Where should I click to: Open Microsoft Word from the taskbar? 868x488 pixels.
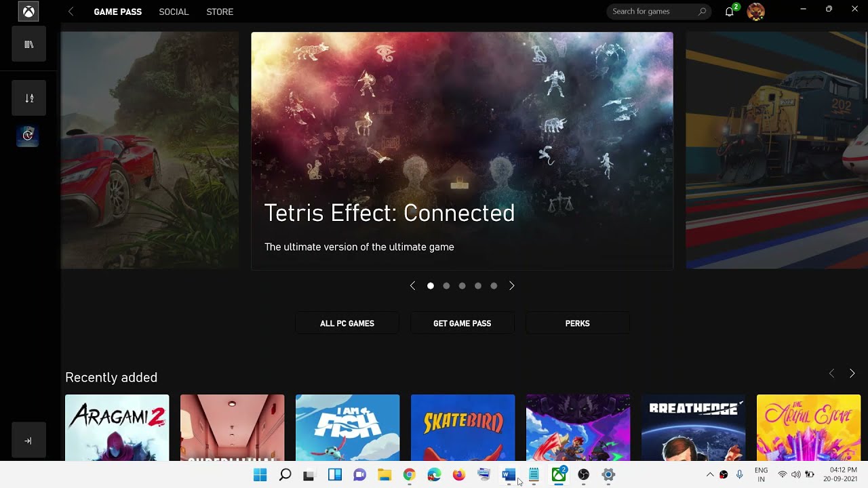[x=509, y=475]
